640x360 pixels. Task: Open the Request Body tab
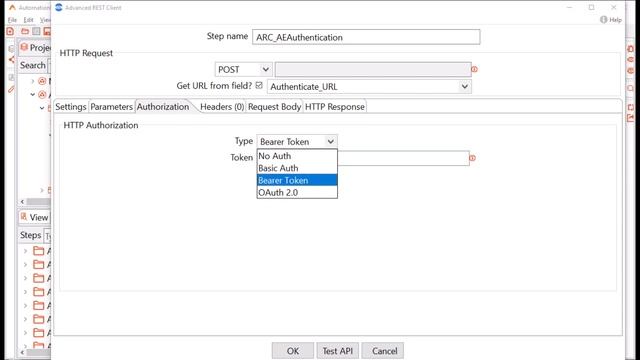[274, 107]
